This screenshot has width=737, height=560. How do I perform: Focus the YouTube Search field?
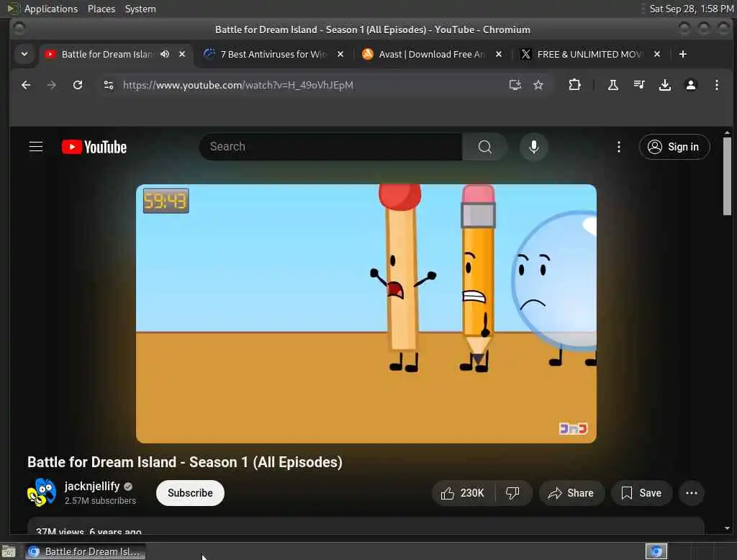click(330, 147)
